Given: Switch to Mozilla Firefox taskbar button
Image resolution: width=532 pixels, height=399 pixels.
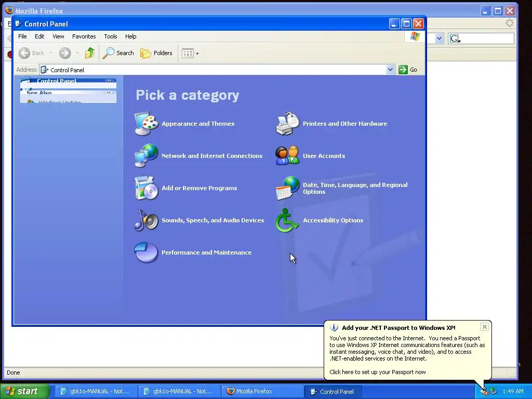Looking at the screenshot, I should 262,391.
